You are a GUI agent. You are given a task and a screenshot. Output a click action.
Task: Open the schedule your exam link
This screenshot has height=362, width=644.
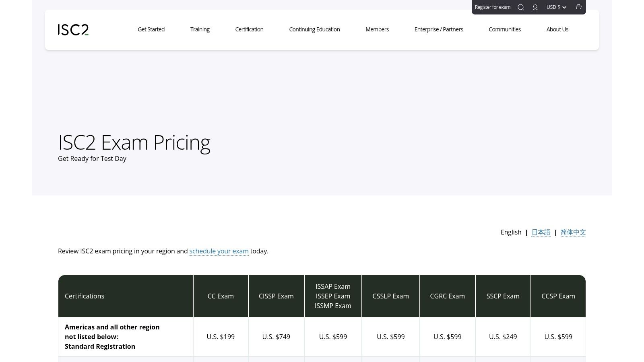click(x=219, y=251)
